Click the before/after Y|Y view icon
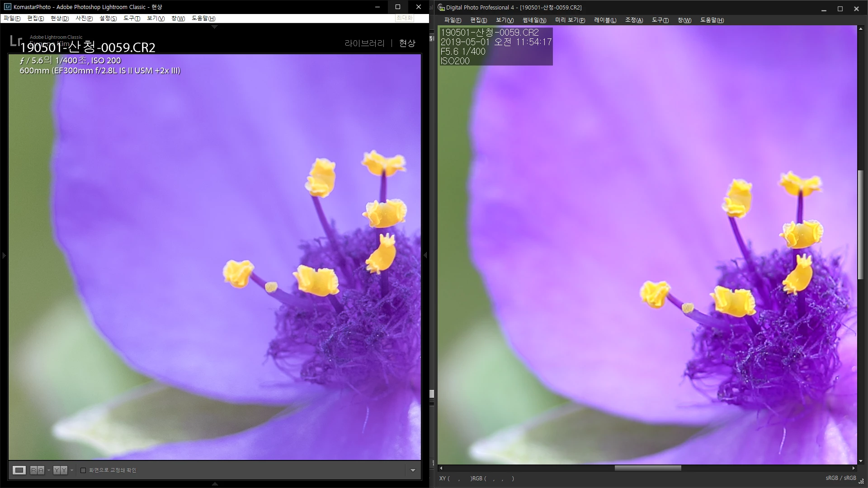The width and height of the screenshot is (868, 488). 60,470
